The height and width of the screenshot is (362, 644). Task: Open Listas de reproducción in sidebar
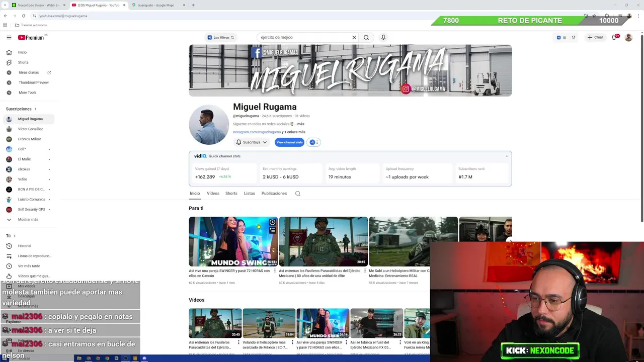[x=28, y=256]
